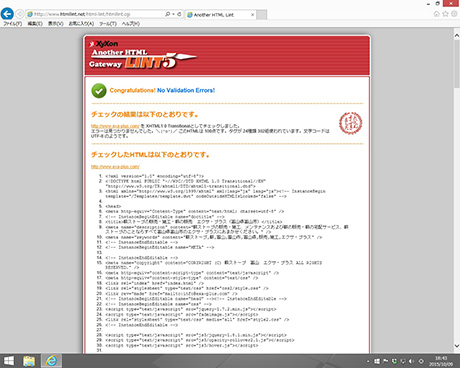Click source line 23 jquery script tag

pos(191,309)
